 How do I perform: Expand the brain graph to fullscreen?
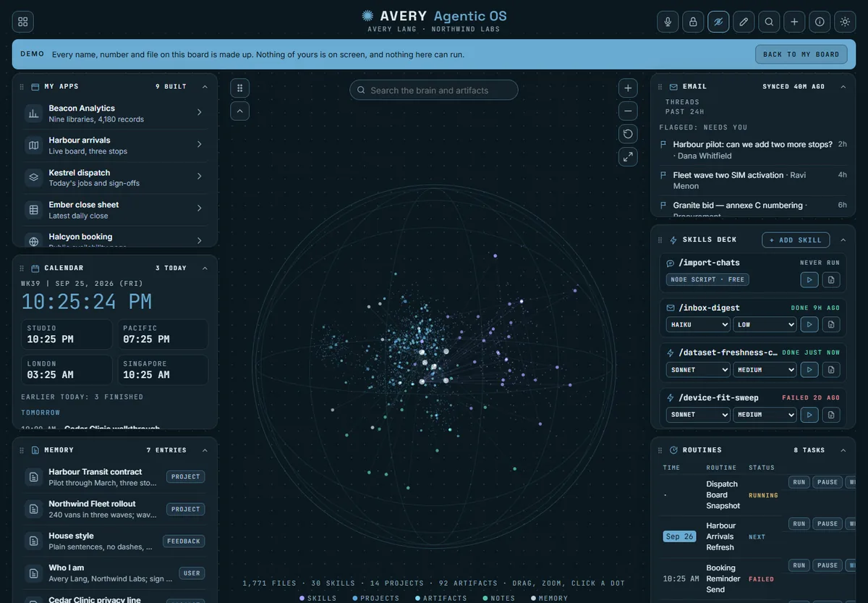click(628, 156)
